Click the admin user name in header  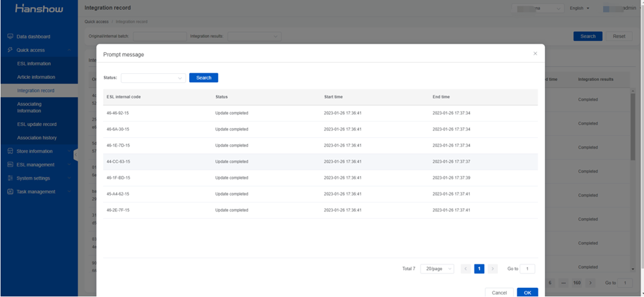point(630,8)
